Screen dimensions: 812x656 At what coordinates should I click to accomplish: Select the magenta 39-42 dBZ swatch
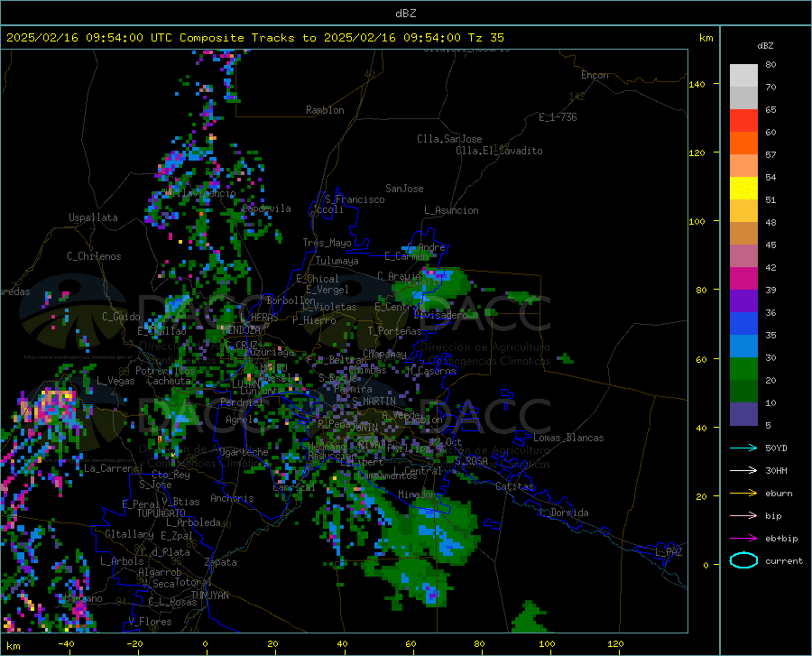pyautogui.click(x=743, y=279)
